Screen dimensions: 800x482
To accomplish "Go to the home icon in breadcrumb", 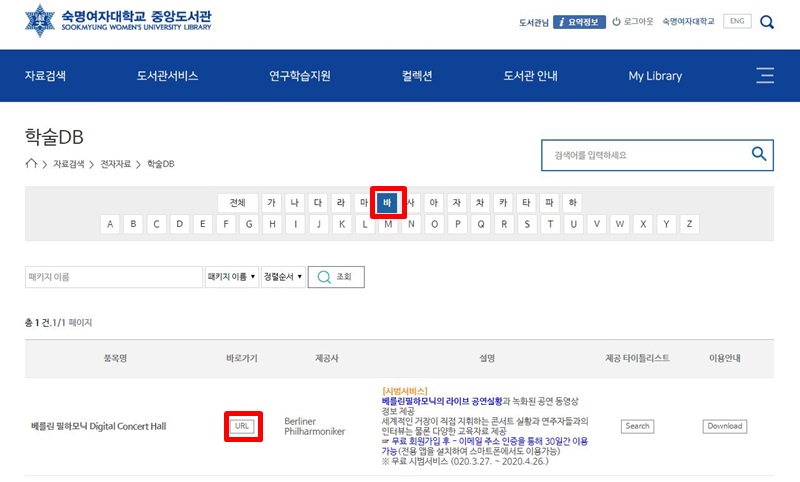I will 31,163.
